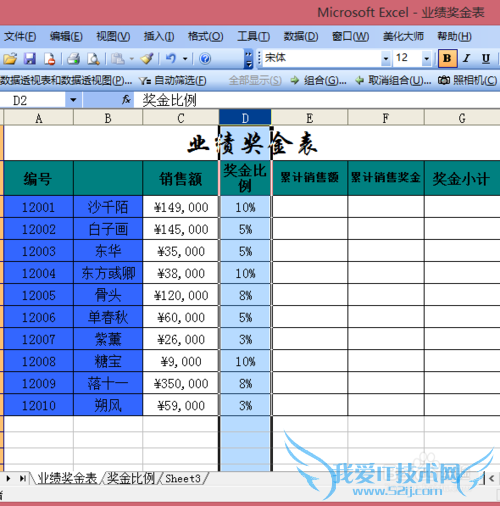Image resolution: width=500 pixels, height=506 pixels.
Task: Open the 文件(F) menu
Action: coord(20,36)
